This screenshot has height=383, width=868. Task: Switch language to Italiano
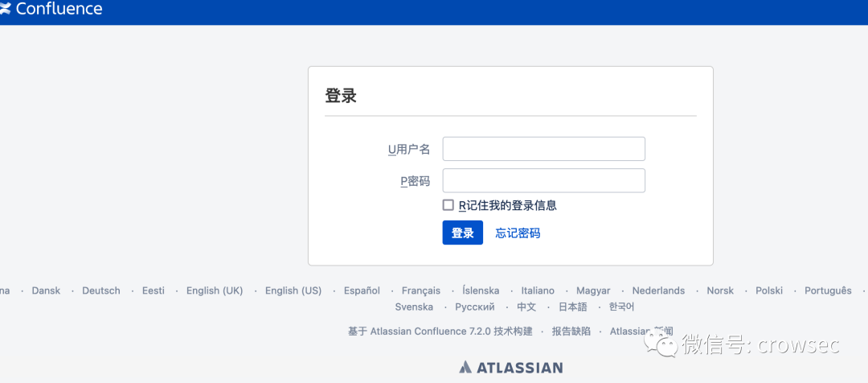tap(538, 290)
